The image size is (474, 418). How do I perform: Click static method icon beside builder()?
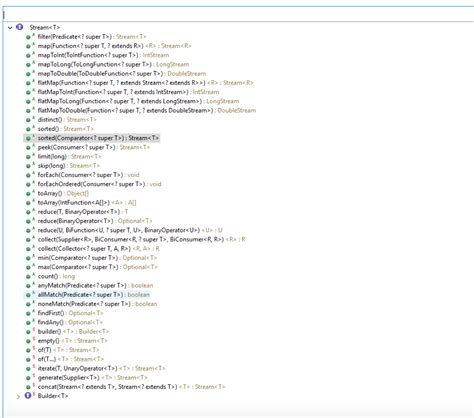[28, 332]
